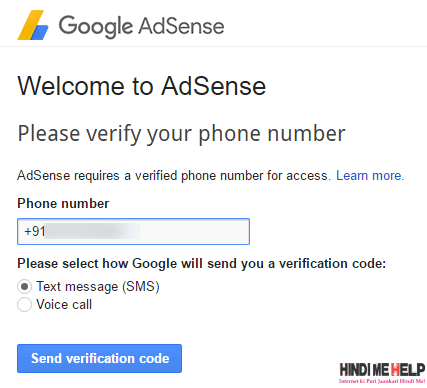The width and height of the screenshot is (427, 388).
Task: Click the 'Text message (SMS)' option label
Action: point(98,287)
